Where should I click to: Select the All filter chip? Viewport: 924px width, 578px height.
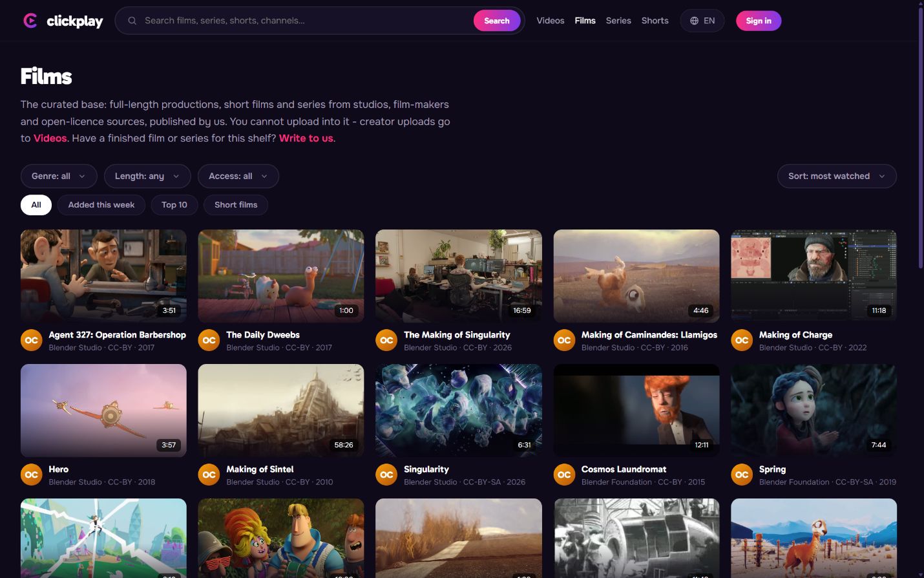[36, 205]
